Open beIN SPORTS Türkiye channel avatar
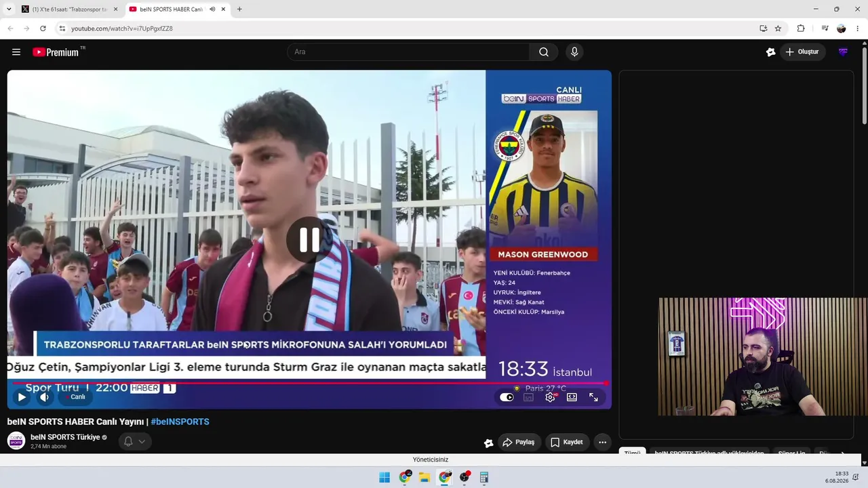Screen dimensions: 868x488 coord(16,441)
